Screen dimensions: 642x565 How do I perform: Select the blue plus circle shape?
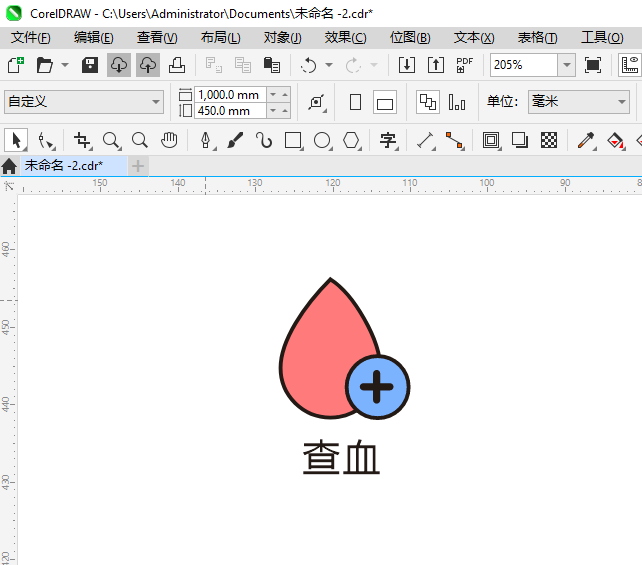coord(377,387)
